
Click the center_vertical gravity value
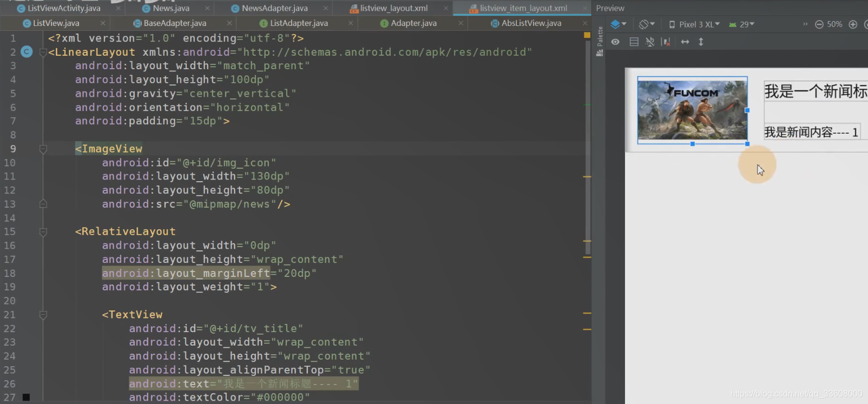240,93
